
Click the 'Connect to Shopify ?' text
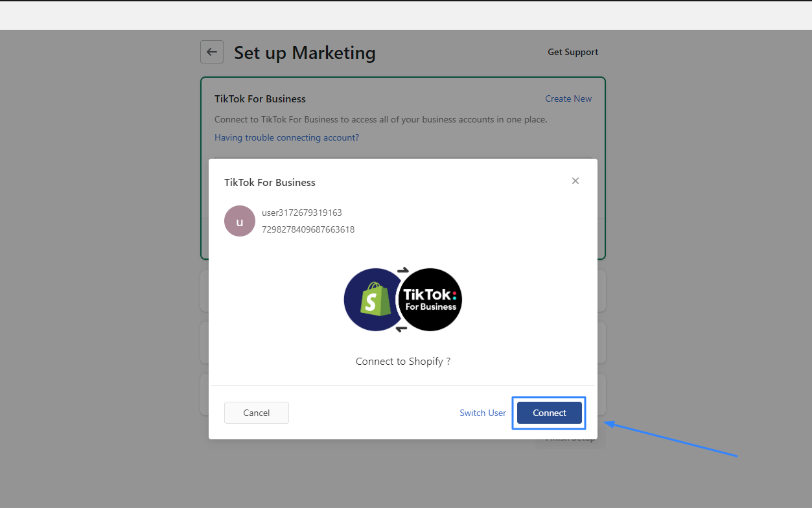click(x=403, y=362)
